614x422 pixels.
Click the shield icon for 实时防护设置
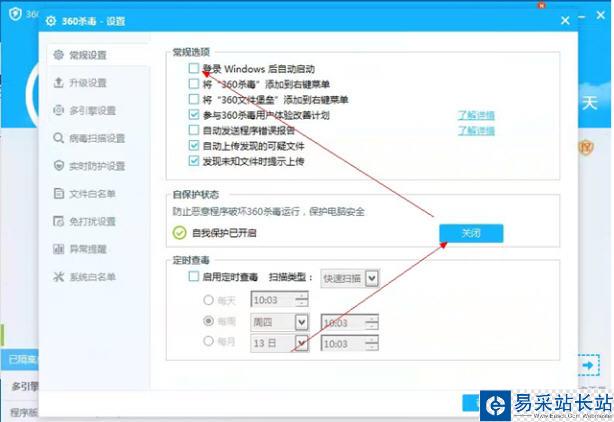(58, 166)
